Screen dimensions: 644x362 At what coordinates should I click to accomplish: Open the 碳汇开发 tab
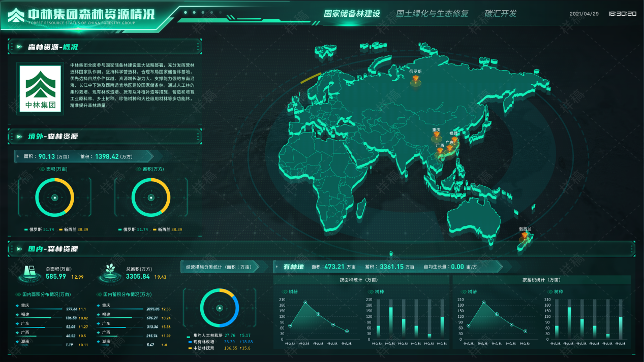(500, 14)
